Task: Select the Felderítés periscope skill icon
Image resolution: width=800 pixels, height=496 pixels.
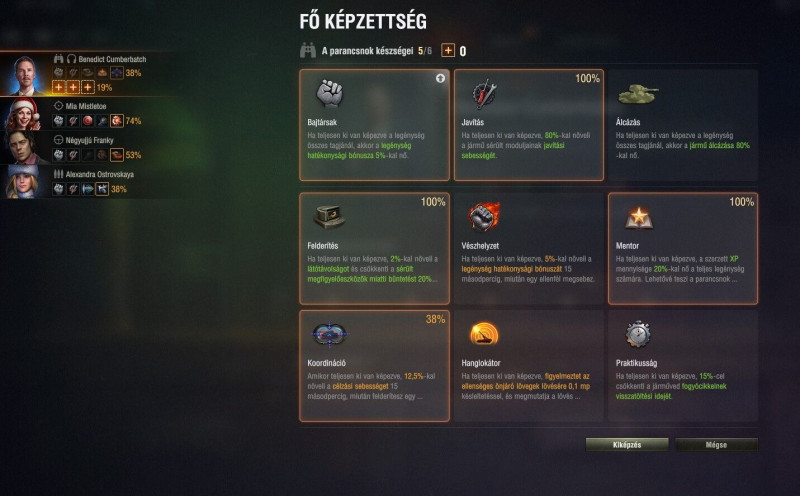Action: (329, 216)
